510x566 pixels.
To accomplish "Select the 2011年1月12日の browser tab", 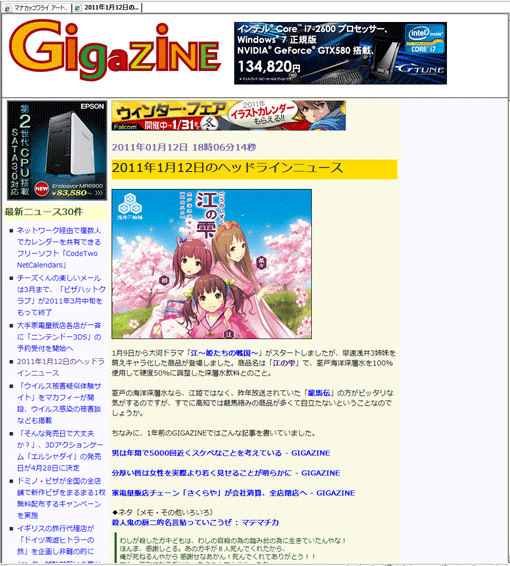I will 107,8.
